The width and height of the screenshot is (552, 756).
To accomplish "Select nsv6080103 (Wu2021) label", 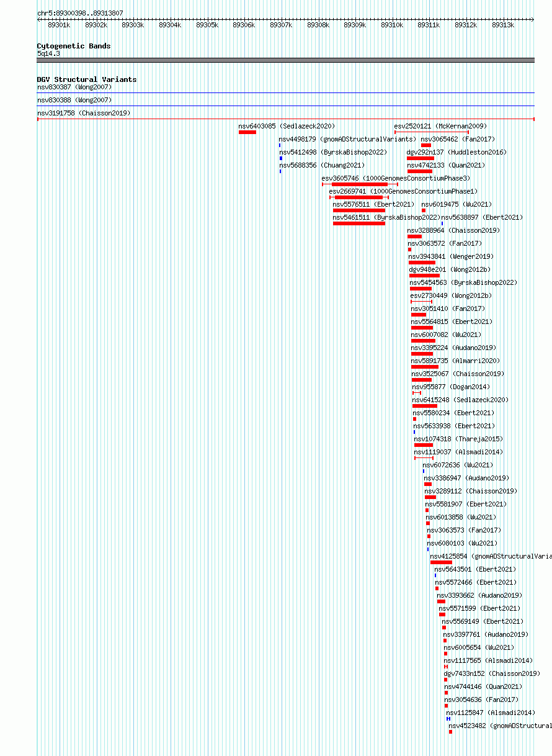I will (x=462, y=543).
